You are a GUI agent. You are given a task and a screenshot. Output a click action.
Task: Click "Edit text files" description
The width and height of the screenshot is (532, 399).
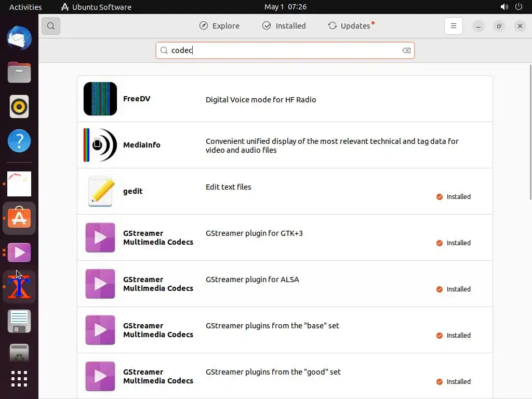click(x=229, y=187)
